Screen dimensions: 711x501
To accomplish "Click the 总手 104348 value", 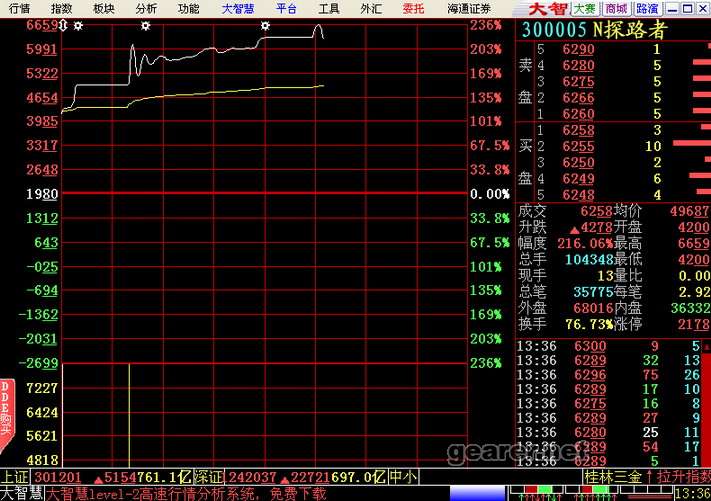I will coord(589,259).
